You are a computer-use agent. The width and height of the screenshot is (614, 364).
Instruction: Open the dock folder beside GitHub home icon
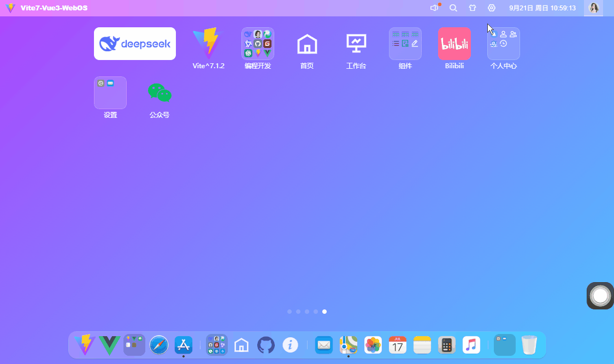tap(216, 345)
